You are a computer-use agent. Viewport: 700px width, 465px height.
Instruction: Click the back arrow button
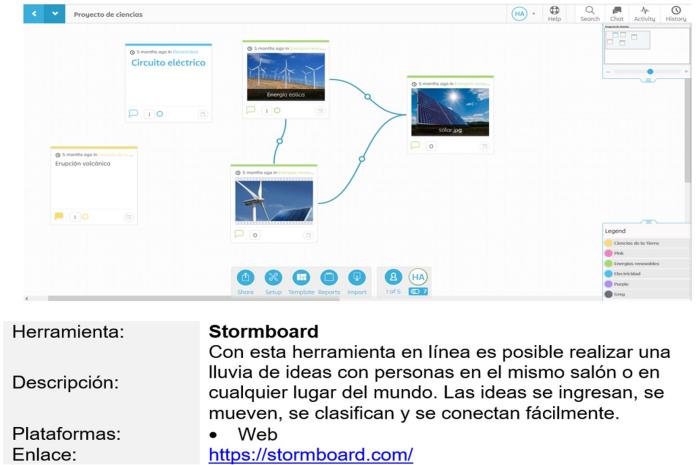34,14
